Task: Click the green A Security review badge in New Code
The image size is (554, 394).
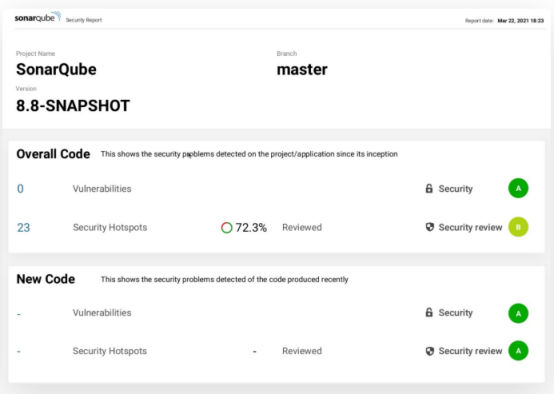Action: click(518, 351)
